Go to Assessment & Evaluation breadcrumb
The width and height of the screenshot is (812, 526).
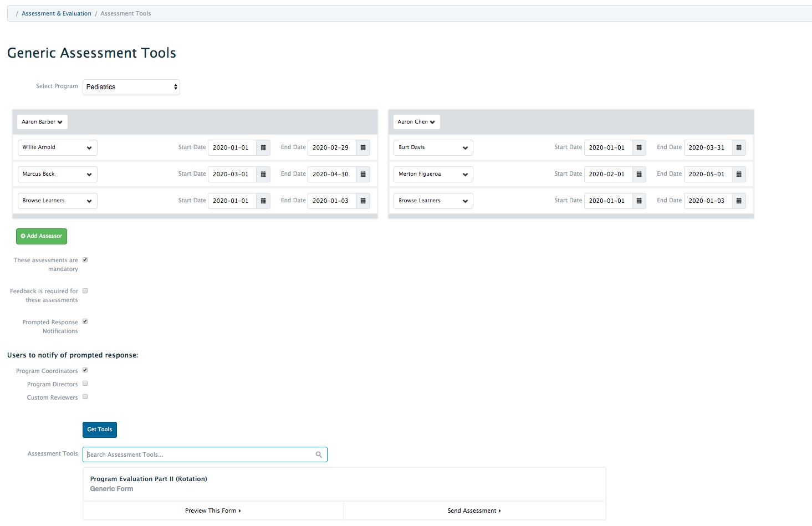pyautogui.click(x=57, y=13)
